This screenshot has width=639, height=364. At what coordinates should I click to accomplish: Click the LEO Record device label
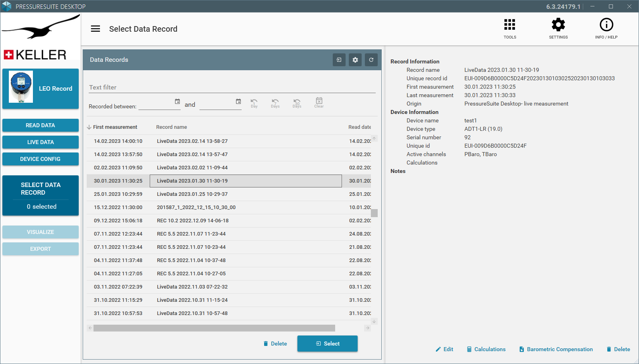pyautogui.click(x=55, y=89)
